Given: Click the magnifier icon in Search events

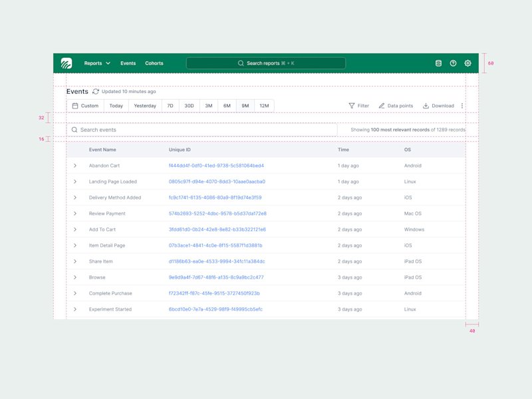Looking at the screenshot, I should click(x=74, y=130).
